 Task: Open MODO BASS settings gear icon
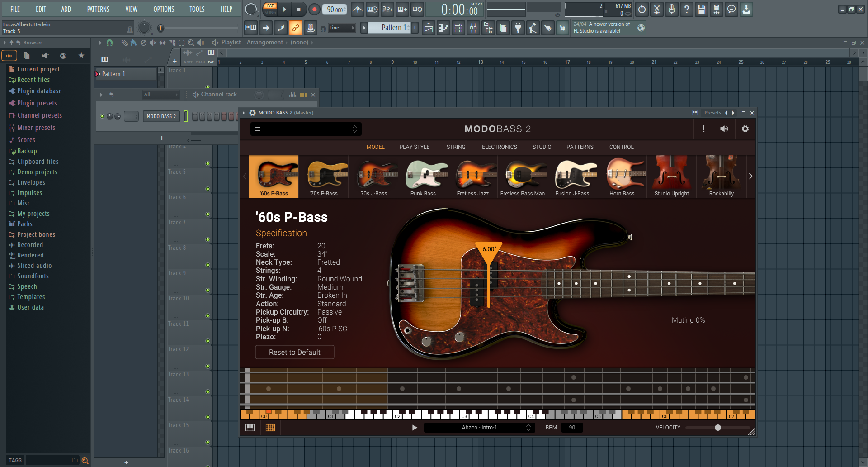(x=745, y=129)
